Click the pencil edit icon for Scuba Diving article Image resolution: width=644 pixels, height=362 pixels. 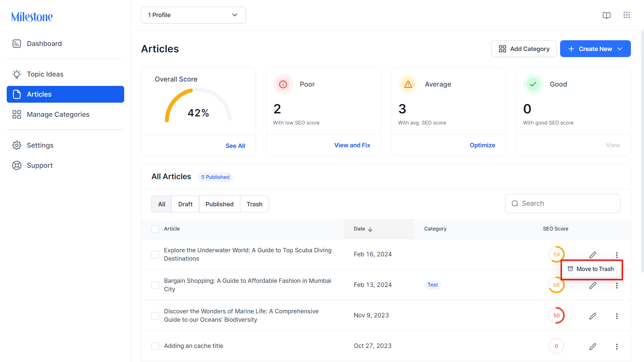[593, 255]
